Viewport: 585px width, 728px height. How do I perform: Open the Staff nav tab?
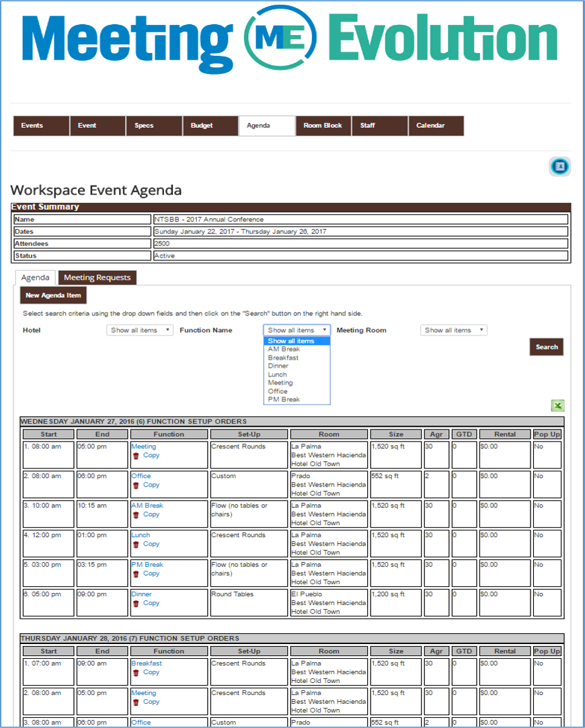(380, 126)
